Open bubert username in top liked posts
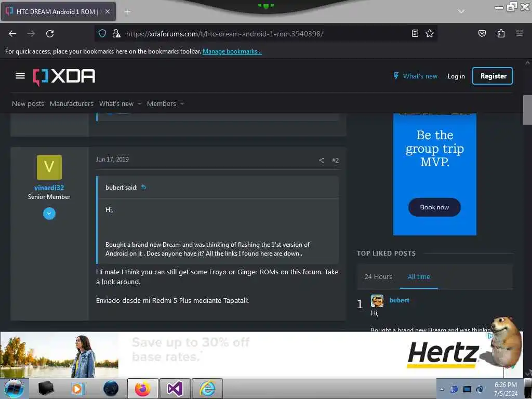The height and width of the screenshot is (399, 532). pyautogui.click(x=400, y=300)
